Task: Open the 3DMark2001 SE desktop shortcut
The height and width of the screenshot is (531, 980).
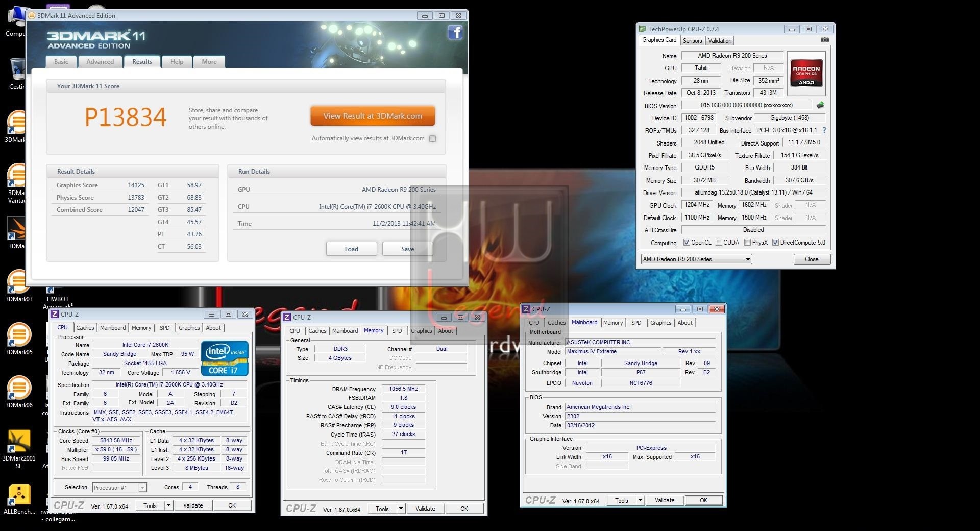Action: click(x=19, y=449)
